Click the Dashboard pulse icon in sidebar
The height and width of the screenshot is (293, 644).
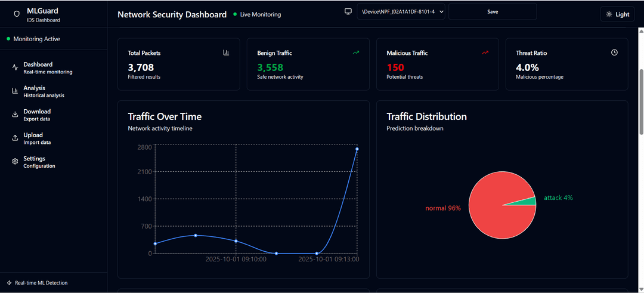click(15, 67)
